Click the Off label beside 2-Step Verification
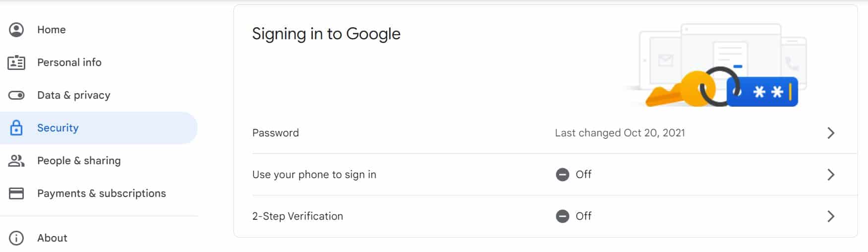Viewport: 868px width, 252px height. 583,216
